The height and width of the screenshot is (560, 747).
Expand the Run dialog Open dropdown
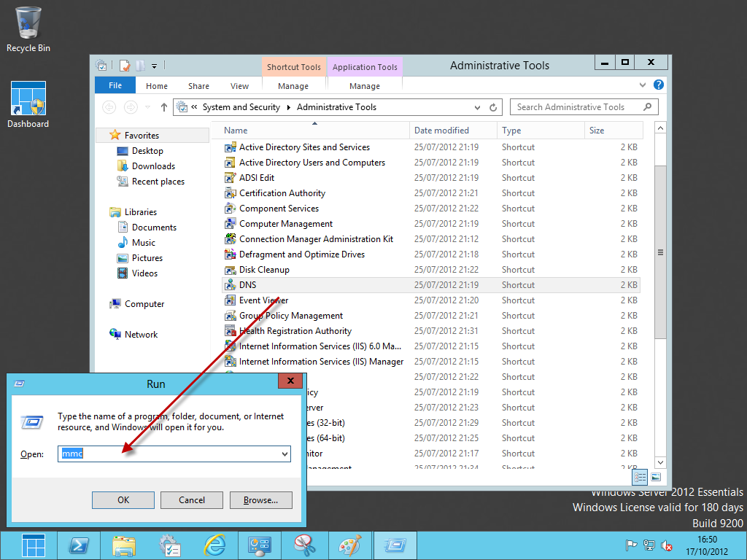pos(285,454)
